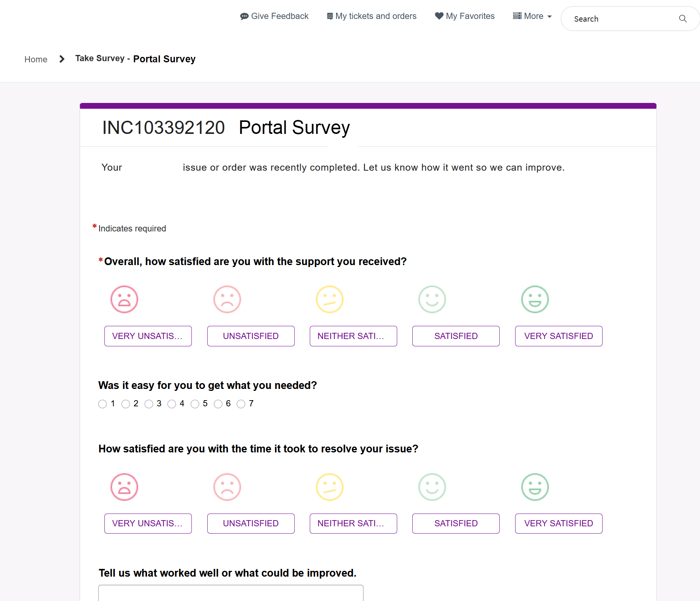The height and width of the screenshot is (601, 700).
Task: Select radio option 1 for ease rating
Action: click(x=102, y=404)
